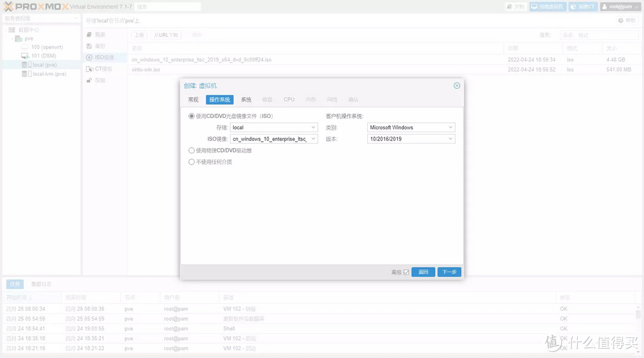Click the create CT button
The image size is (644, 358).
point(583,7)
